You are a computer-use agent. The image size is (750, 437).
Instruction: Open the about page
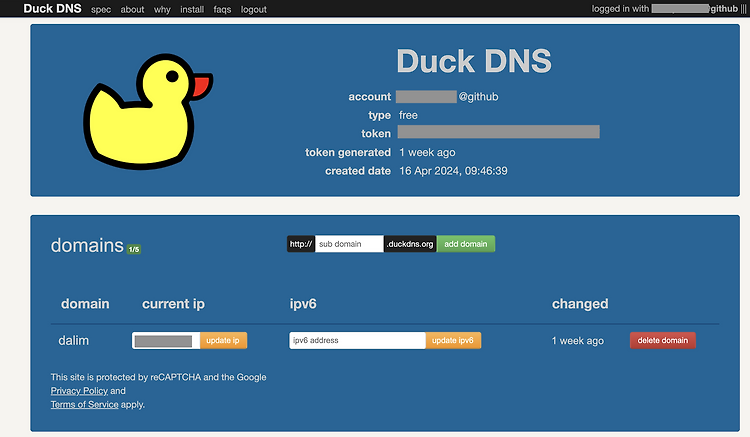tap(132, 10)
